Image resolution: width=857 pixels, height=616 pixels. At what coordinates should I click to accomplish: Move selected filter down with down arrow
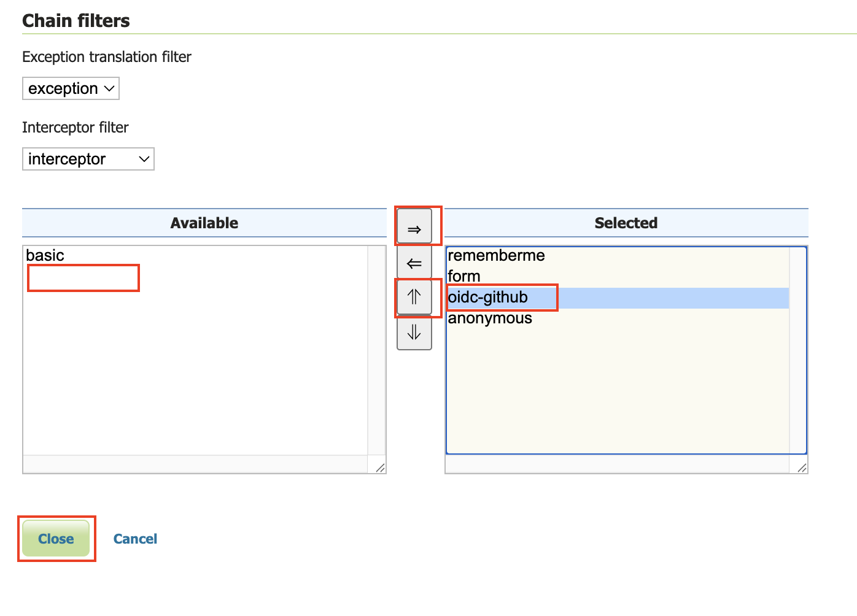[x=414, y=333]
